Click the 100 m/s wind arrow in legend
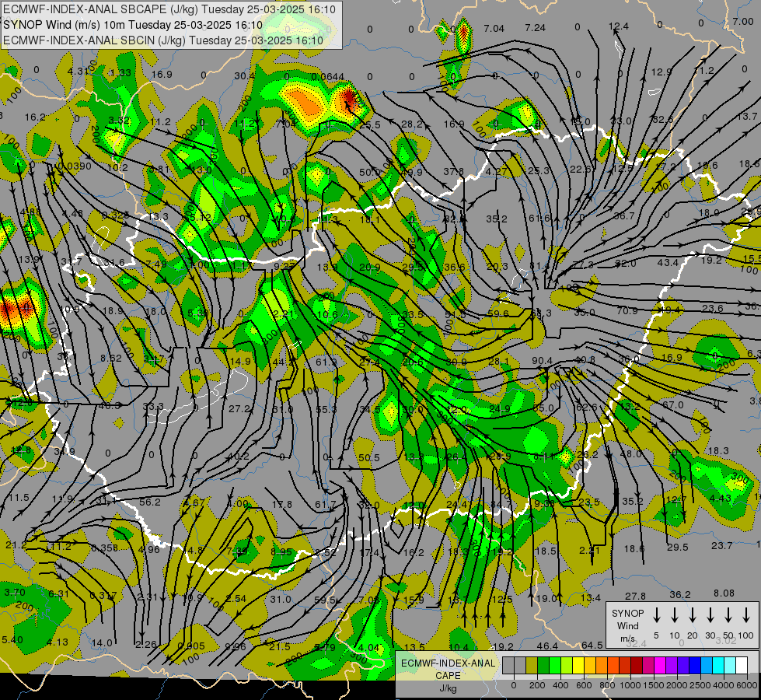 pos(746,614)
